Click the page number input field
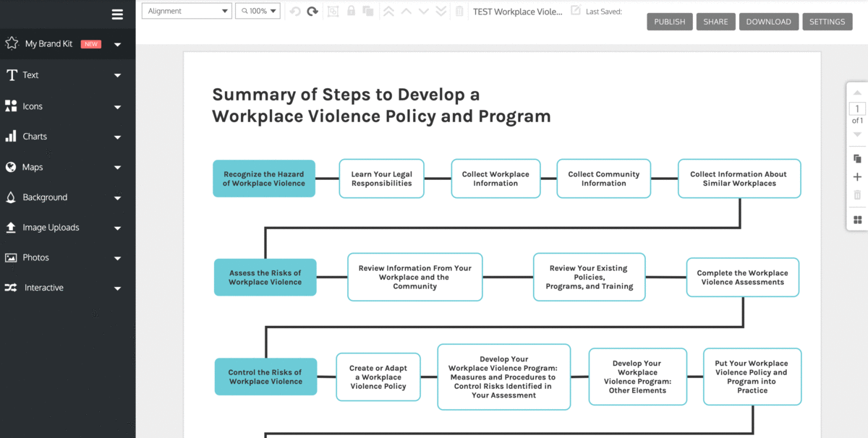Image resolution: width=868 pixels, height=438 pixels. 857,109
